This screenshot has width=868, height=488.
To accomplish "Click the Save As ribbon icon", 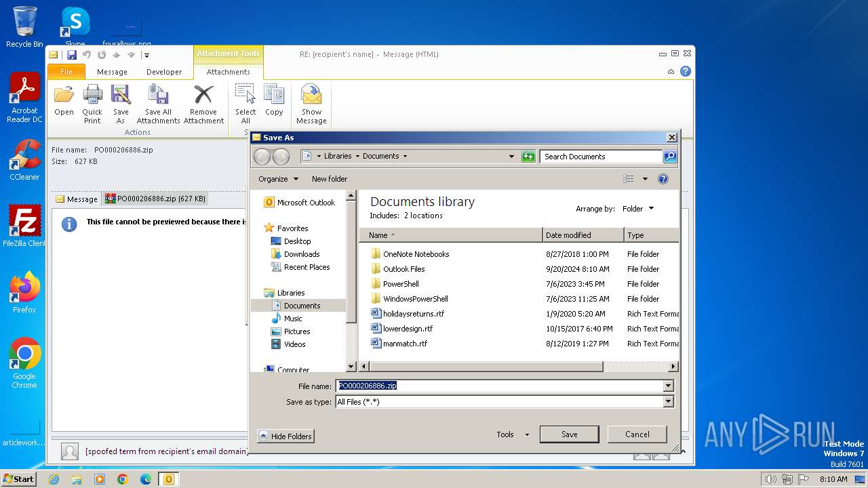I will (121, 104).
